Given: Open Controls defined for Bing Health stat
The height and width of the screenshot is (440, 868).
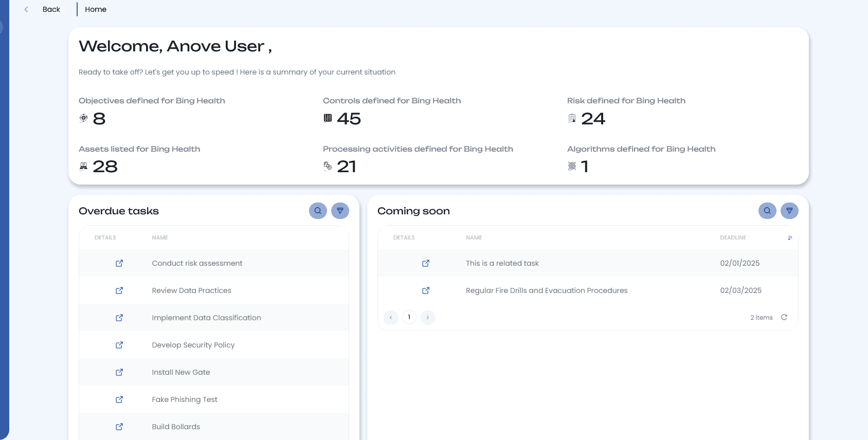Looking at the screenshot, I should [x=349, y=119].
